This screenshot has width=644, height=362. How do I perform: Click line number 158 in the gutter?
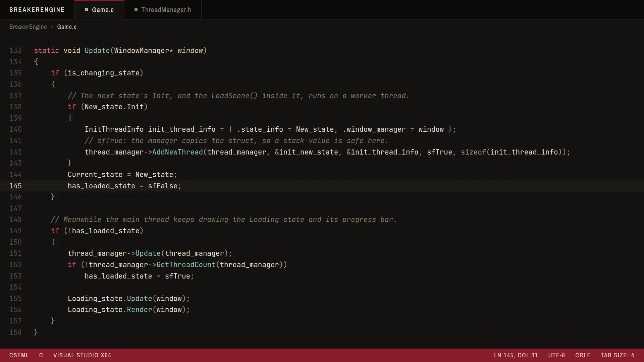pyautogui.click(x=15, y=333)
